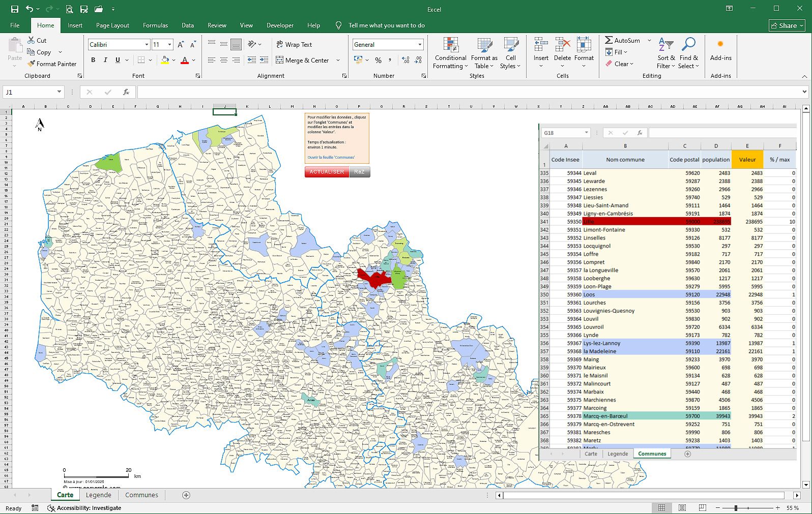Open the Formulas ribbon tab

point(155,25)
